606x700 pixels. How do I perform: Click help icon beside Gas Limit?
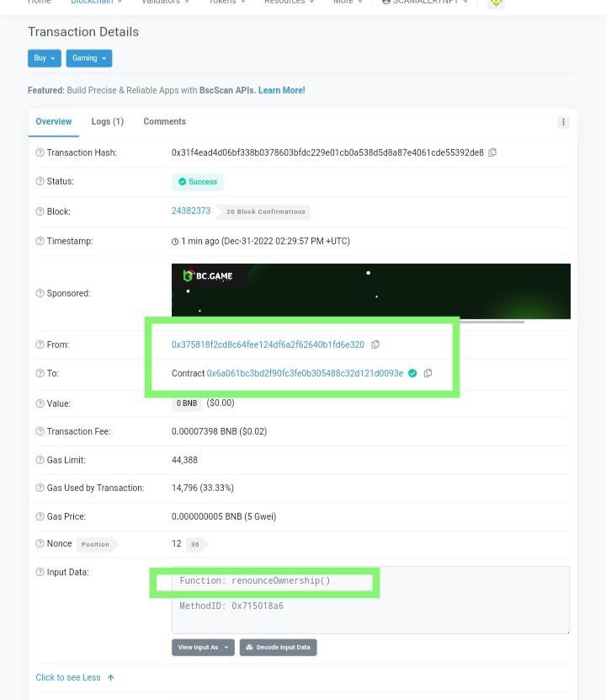40,460
